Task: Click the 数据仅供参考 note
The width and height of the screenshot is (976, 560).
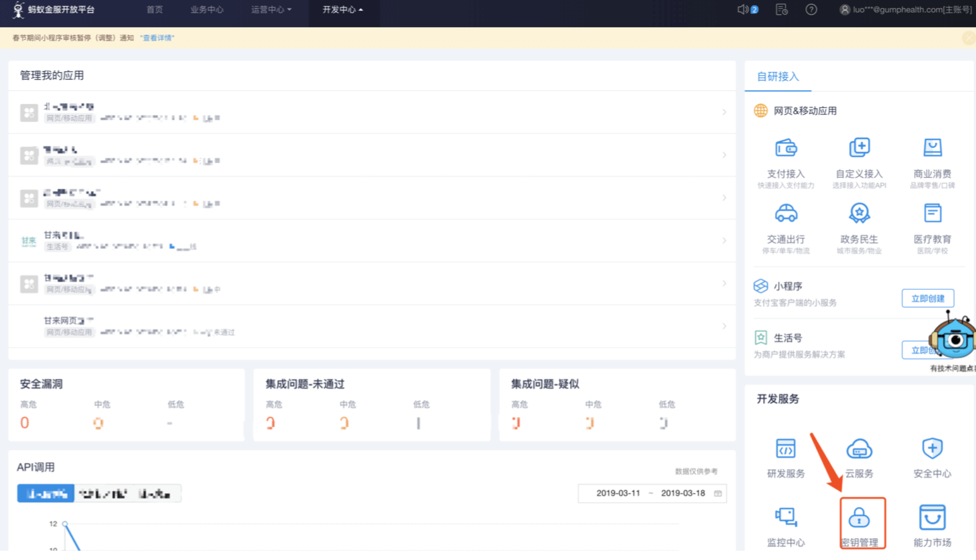Action: (x=696, y=471)
